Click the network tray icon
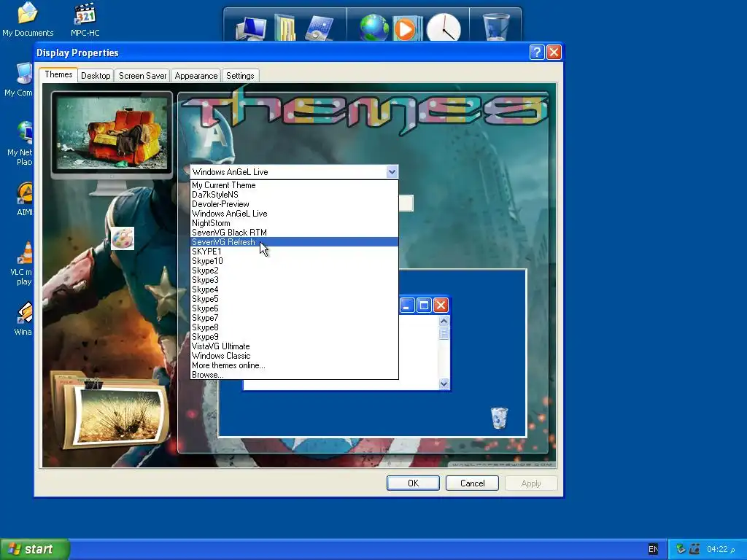747x560 pixels. tap(681, 549)
